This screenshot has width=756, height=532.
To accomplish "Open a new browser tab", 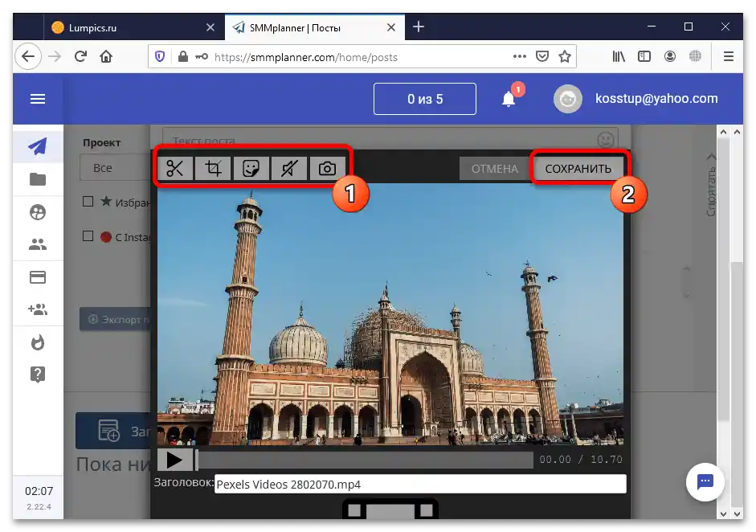I will [419, 27].
